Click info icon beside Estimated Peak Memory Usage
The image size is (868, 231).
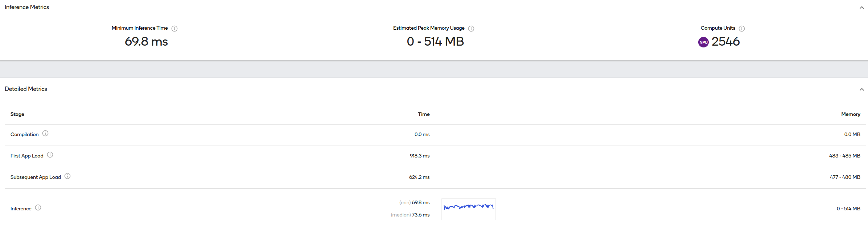click(471, 29)
